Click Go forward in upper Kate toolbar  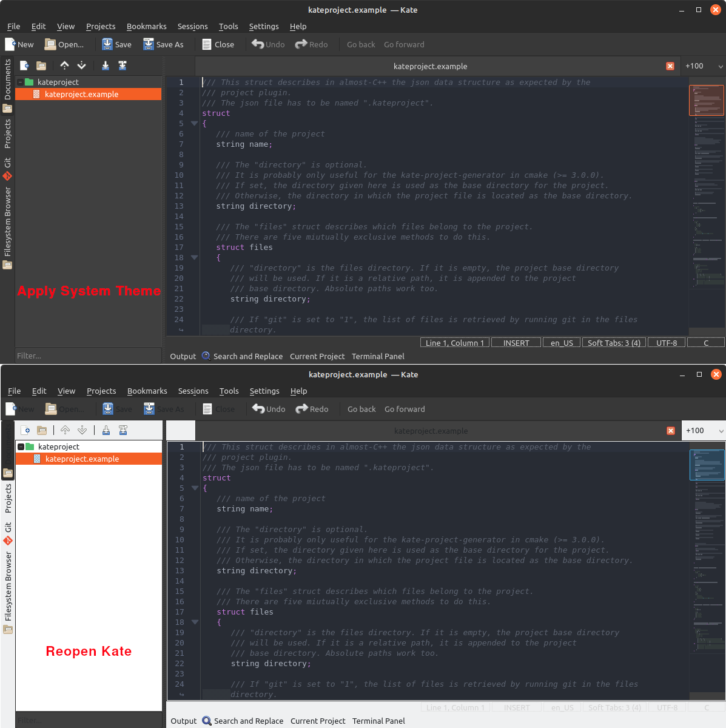(404, 44)
